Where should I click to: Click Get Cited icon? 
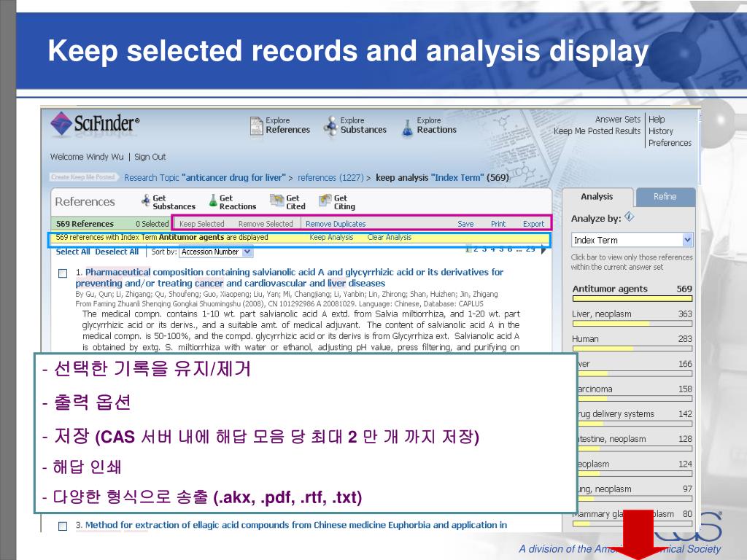pos(276,201)
